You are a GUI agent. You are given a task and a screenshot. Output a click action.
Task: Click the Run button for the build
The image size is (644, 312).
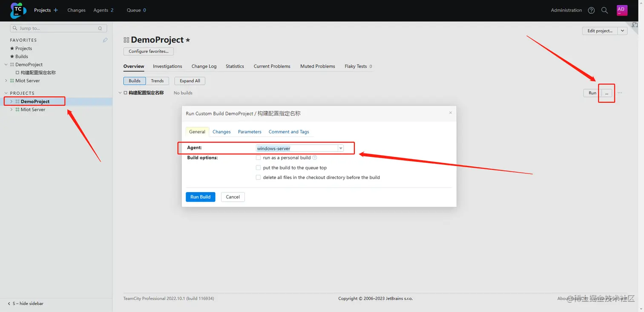tap(592, 93)
